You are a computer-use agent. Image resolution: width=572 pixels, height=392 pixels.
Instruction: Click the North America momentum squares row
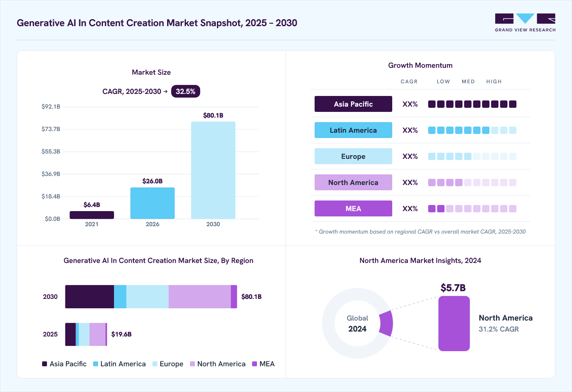(472, 183)
